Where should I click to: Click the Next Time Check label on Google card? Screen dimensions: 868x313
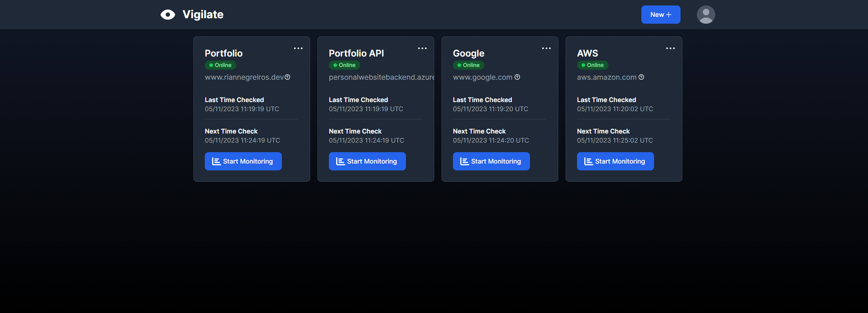479,131
